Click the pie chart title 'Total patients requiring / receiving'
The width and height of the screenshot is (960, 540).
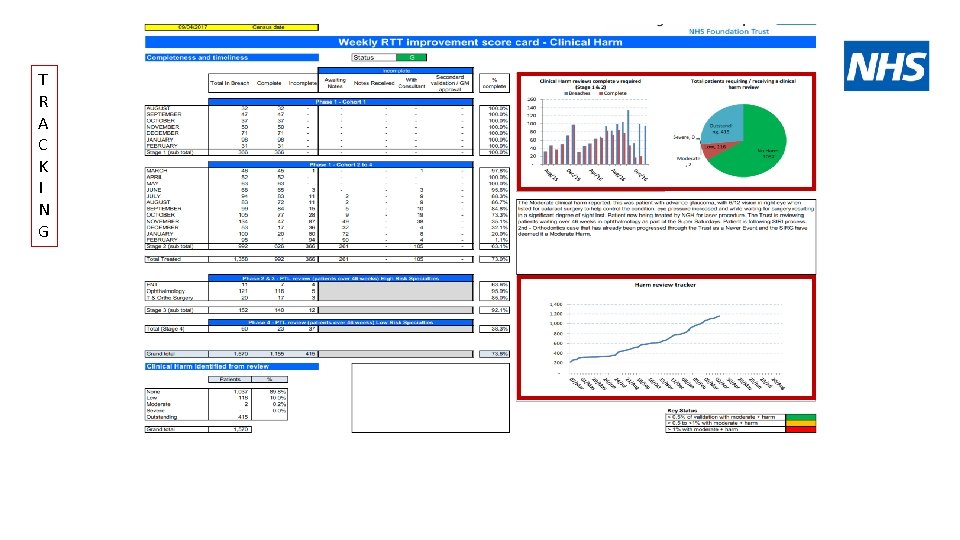click(743, 84)
